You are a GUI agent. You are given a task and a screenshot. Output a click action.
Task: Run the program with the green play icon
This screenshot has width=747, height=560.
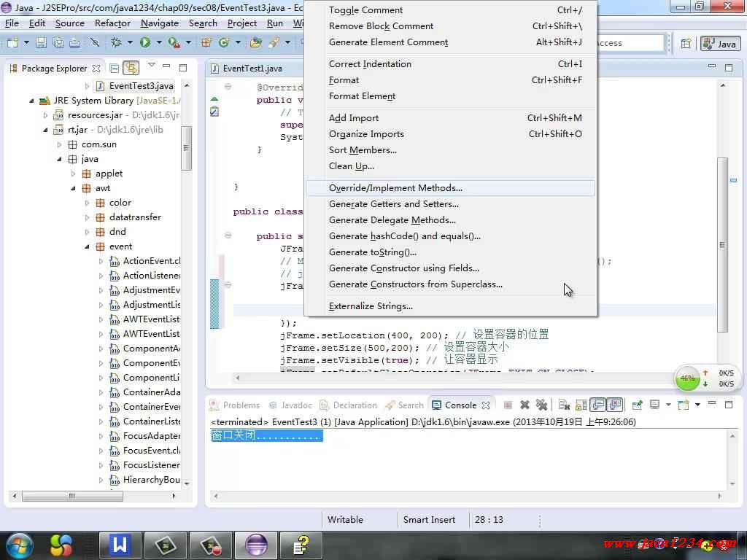pyautogui.click(x=145, y=43)
